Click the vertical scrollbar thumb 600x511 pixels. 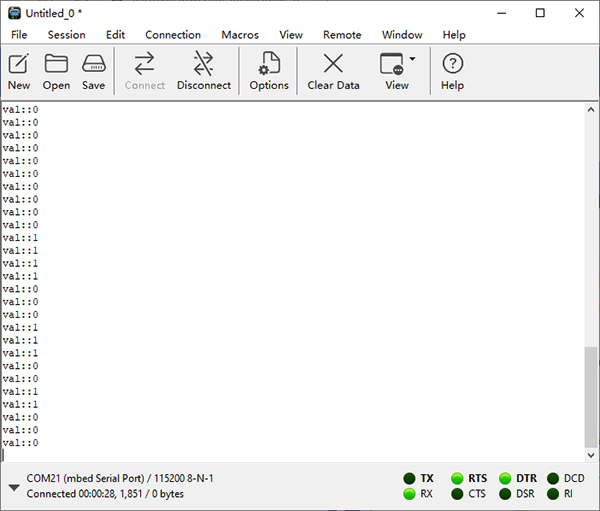pos(591,397)
